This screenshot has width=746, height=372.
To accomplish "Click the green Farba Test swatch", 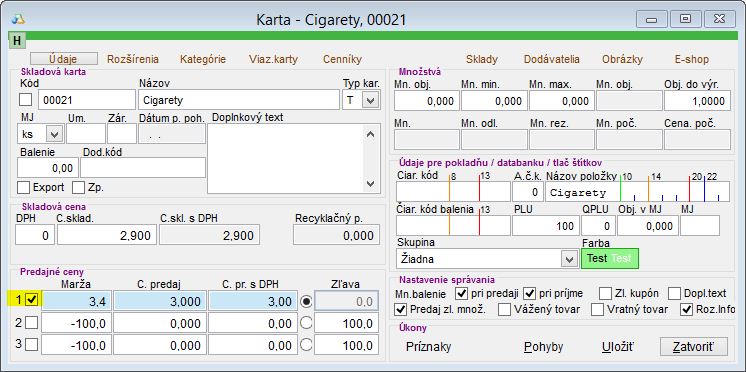I will [609, 258].
